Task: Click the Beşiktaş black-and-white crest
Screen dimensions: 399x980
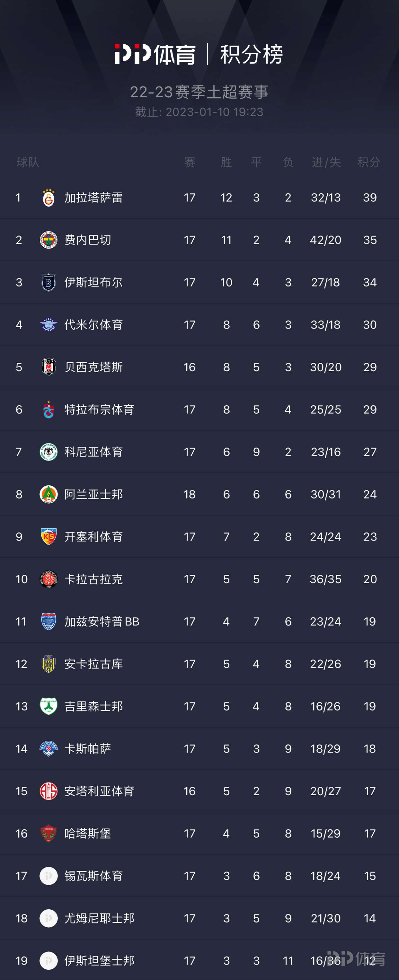Action: [49, 367]
